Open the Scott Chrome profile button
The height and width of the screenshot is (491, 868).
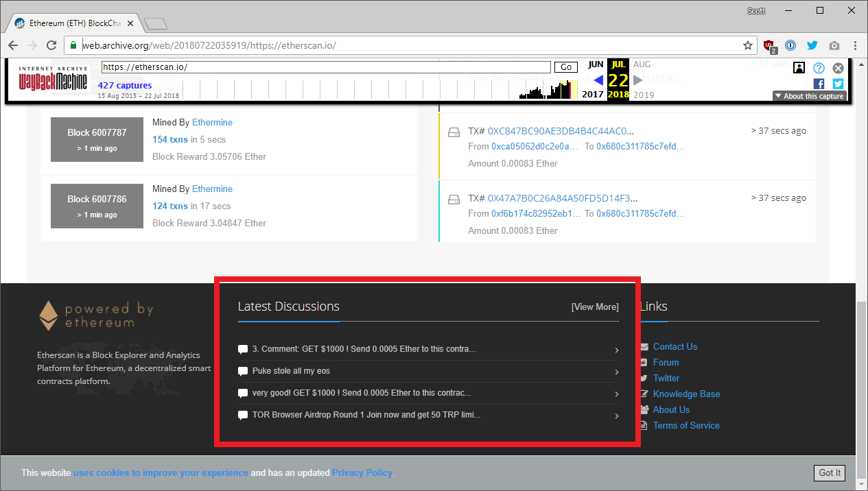point(756,10)
